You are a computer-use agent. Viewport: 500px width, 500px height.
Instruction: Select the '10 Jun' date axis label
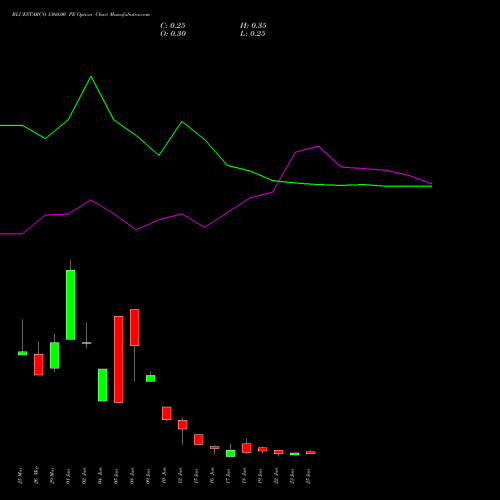pos(165,476)
